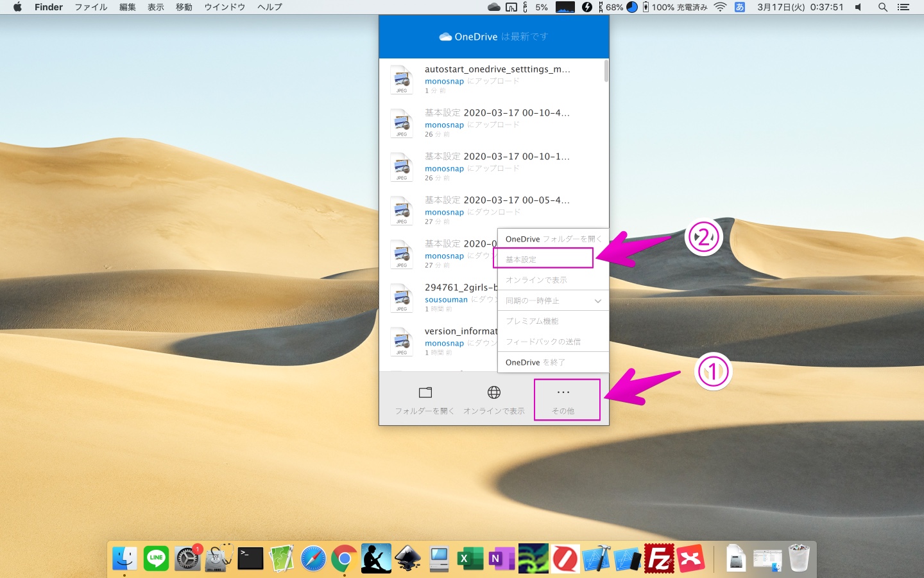Click 基本設定 2020-03-17 00-05-4 file name
924x578 pixels.
click(497, 200)
